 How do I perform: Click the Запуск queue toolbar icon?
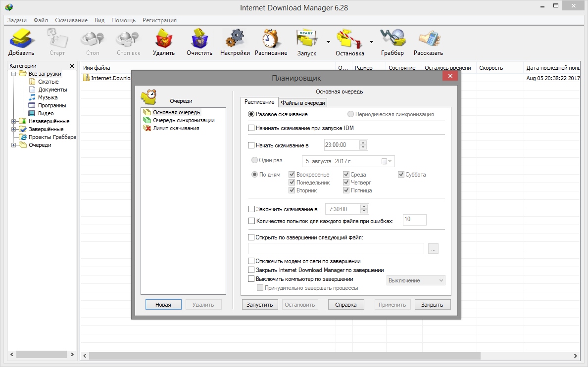coord(307,39)
